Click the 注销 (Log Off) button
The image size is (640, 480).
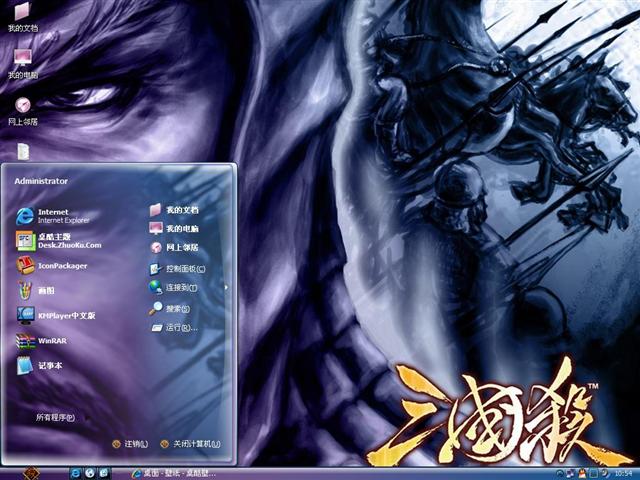point(131,444)
